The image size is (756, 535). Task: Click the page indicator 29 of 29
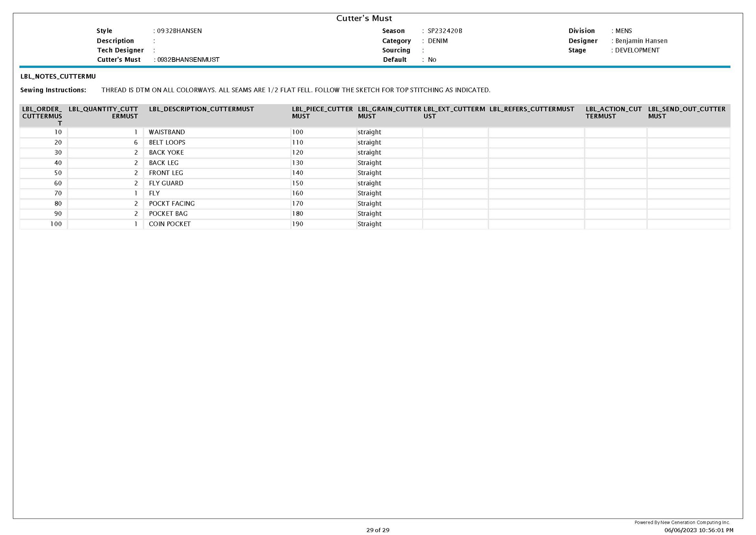click(378, 530)
